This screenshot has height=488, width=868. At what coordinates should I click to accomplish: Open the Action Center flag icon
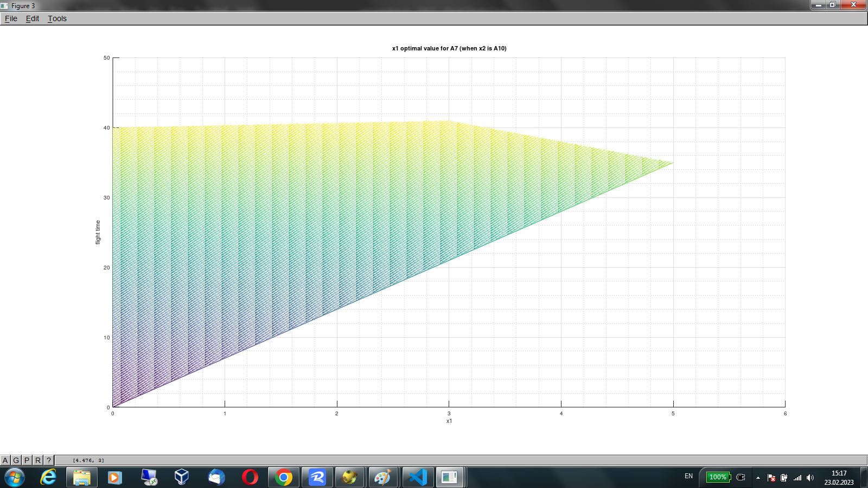tap(771, 478)
